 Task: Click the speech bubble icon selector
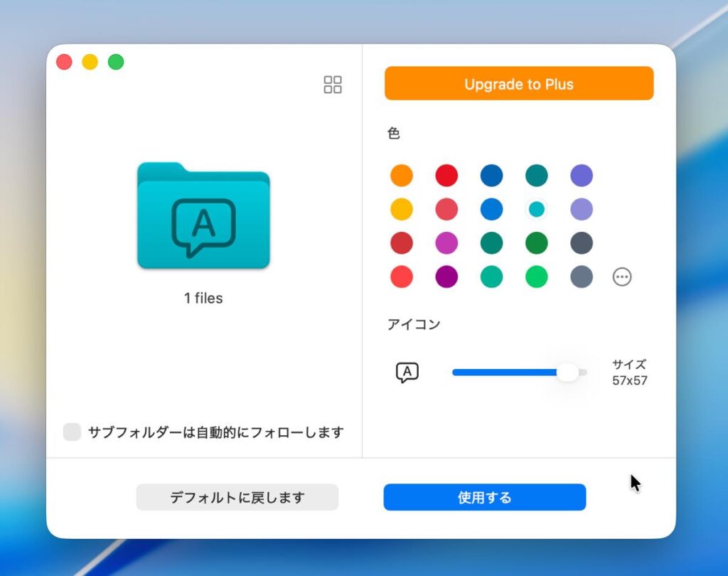(407, 372)
